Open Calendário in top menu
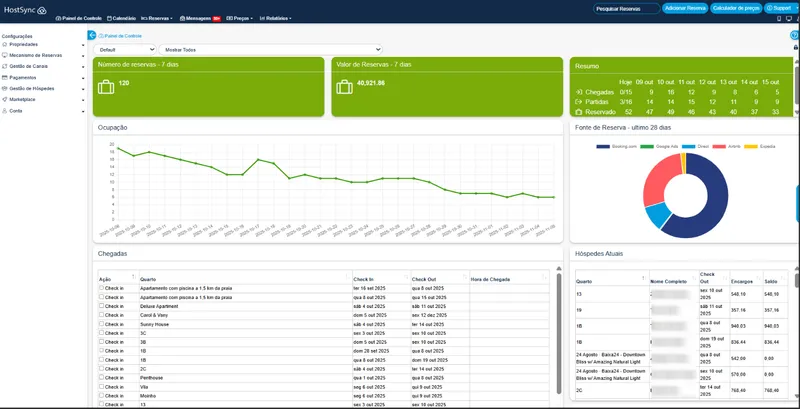 tap(121, 18)
